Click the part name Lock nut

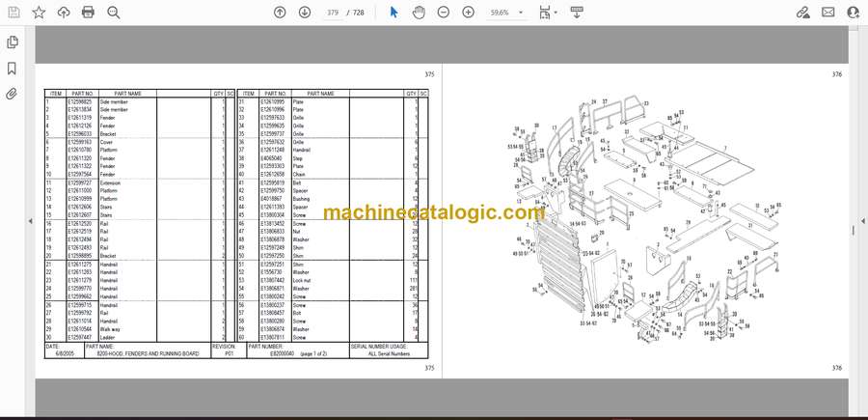click(302, 280)
